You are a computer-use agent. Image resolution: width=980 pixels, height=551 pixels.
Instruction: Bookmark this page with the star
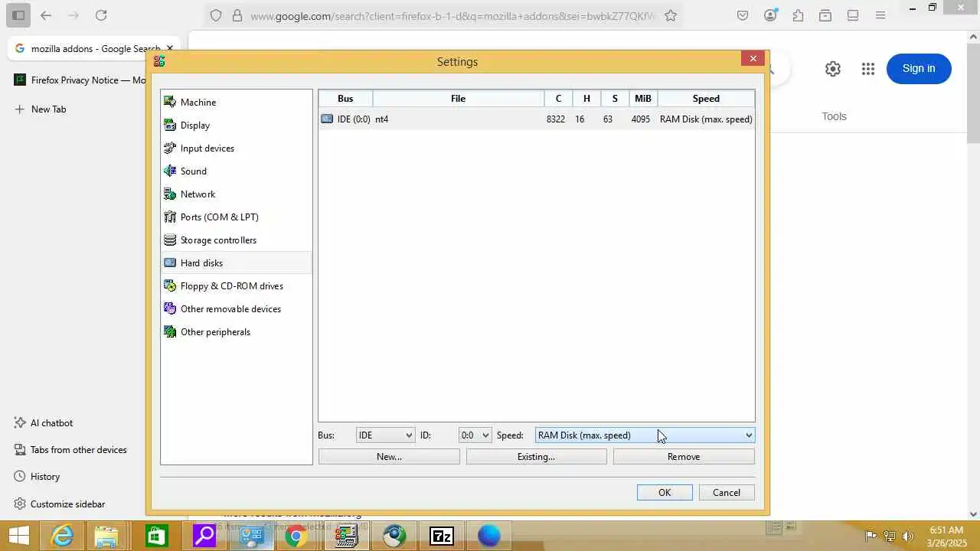[671, 15]
